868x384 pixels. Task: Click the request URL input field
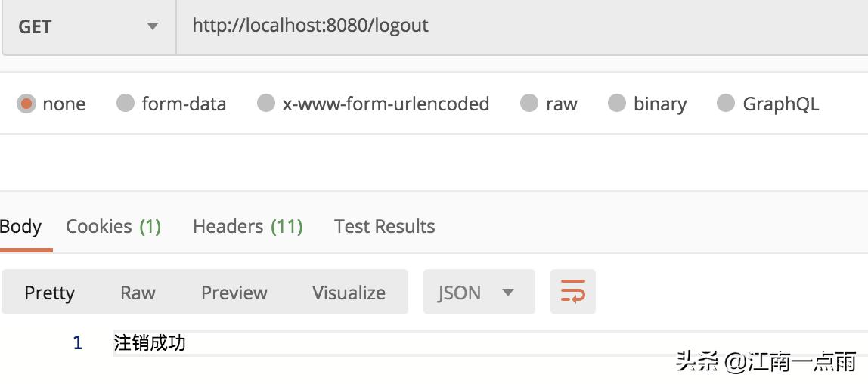522,26
